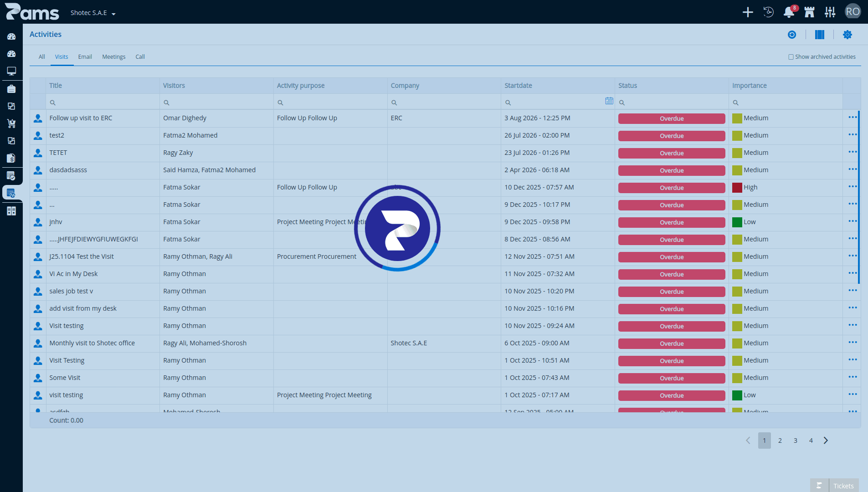The height and width of the screenshot is (492, 868).
Task: Click the Low importance swatch in jnhv row
Action: click(737, 222)
